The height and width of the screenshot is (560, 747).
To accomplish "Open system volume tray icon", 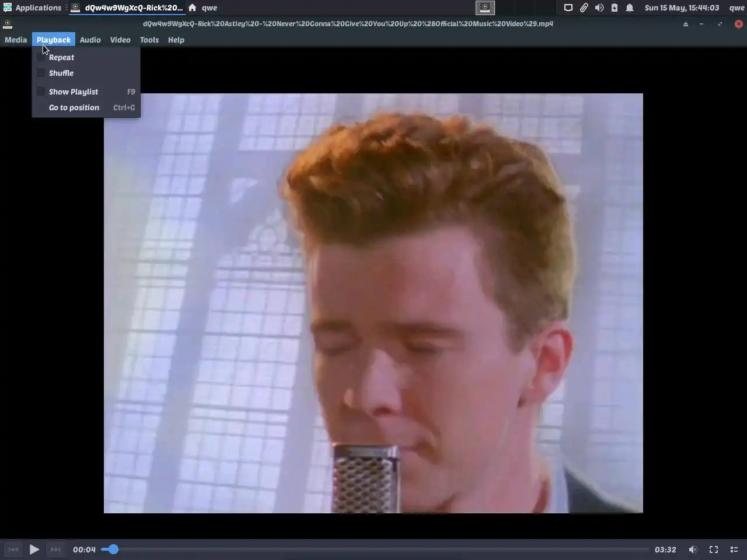I will [599, 8].
